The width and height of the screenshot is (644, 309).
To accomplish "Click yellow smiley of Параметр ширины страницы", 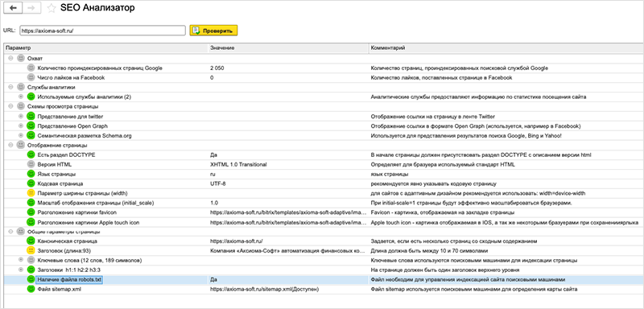I will [x=31, y=193].
